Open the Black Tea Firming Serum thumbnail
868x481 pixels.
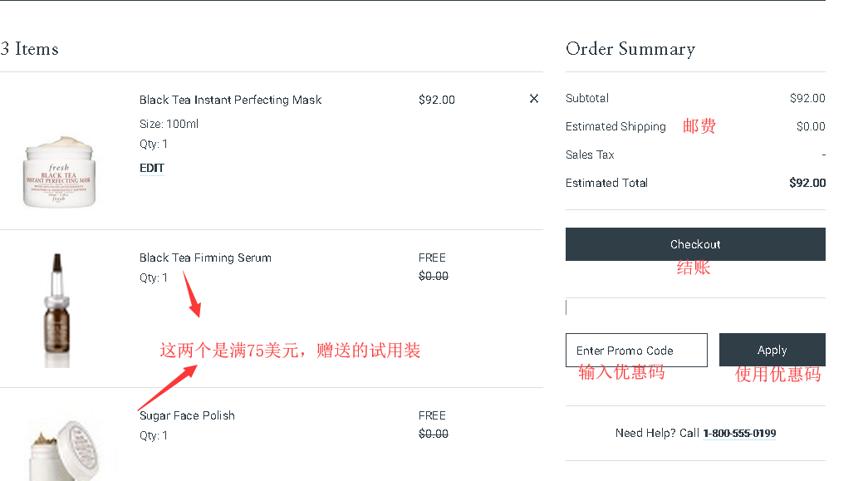coord(56,309)
